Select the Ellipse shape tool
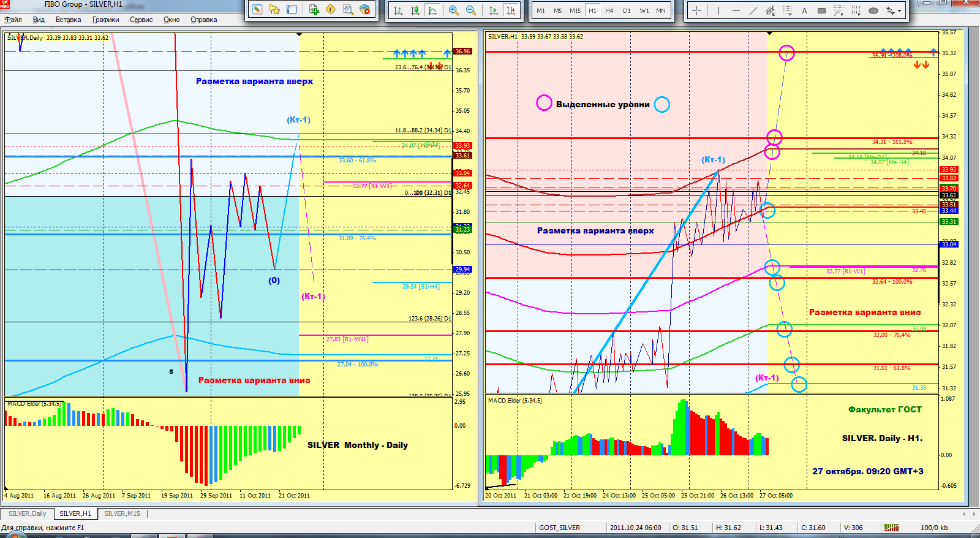Image resolution: width=980 pixels, height=538 pixels. 873,10
